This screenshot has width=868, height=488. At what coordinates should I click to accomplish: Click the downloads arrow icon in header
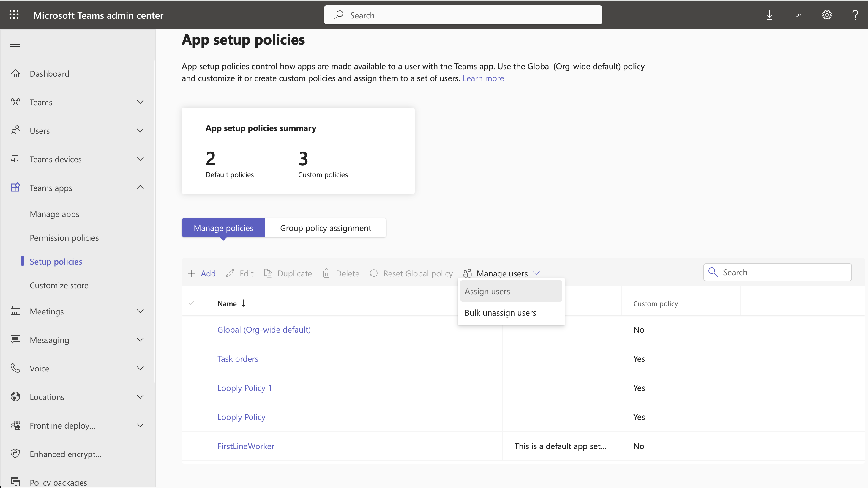tap(770, 15)
